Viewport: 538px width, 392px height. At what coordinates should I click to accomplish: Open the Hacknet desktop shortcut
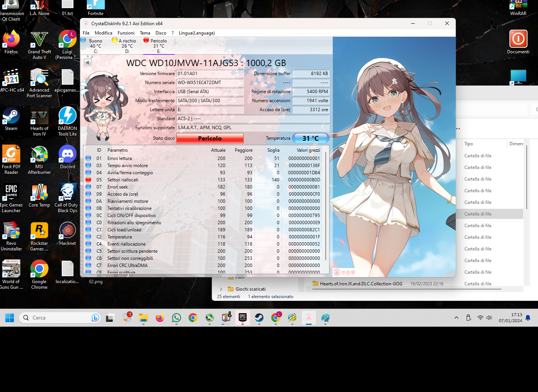point(68,234)
